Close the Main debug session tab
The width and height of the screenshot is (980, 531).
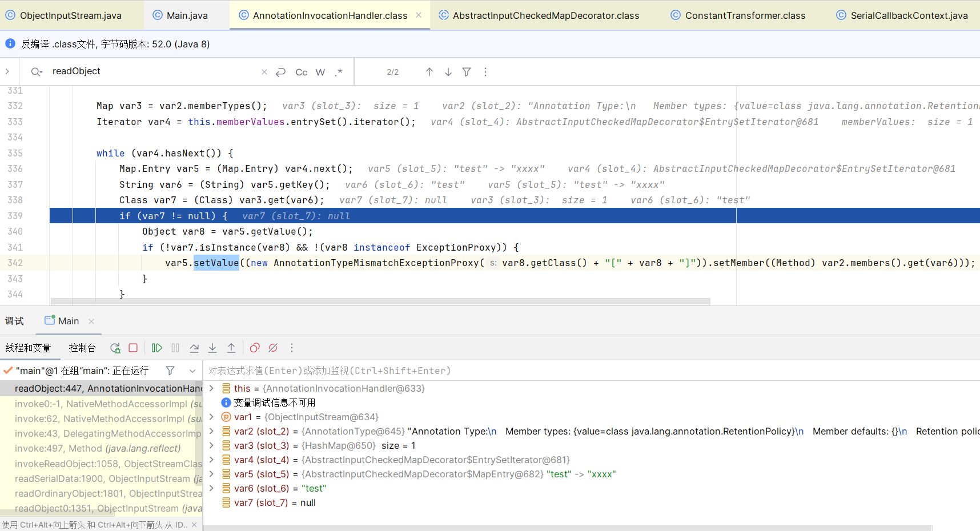point(91,321)
